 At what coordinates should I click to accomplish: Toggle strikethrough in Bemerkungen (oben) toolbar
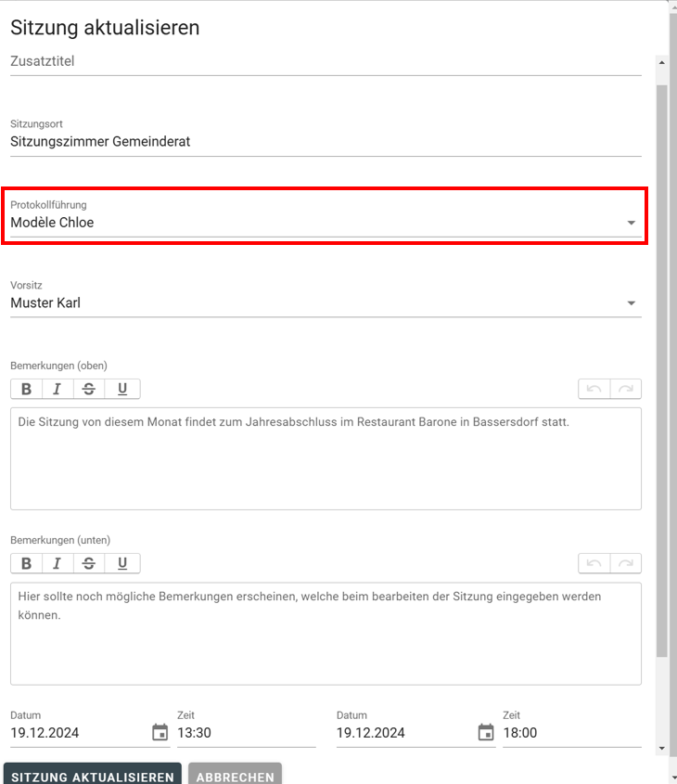point(89,389)
